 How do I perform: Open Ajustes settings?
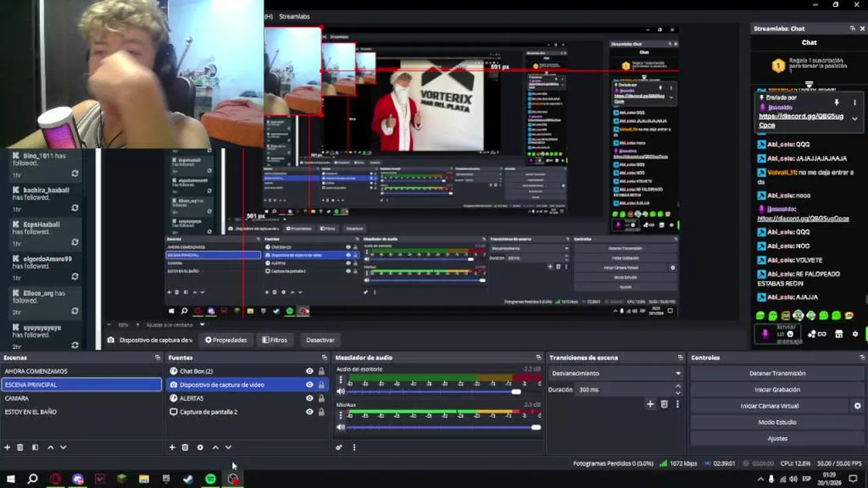777,439
